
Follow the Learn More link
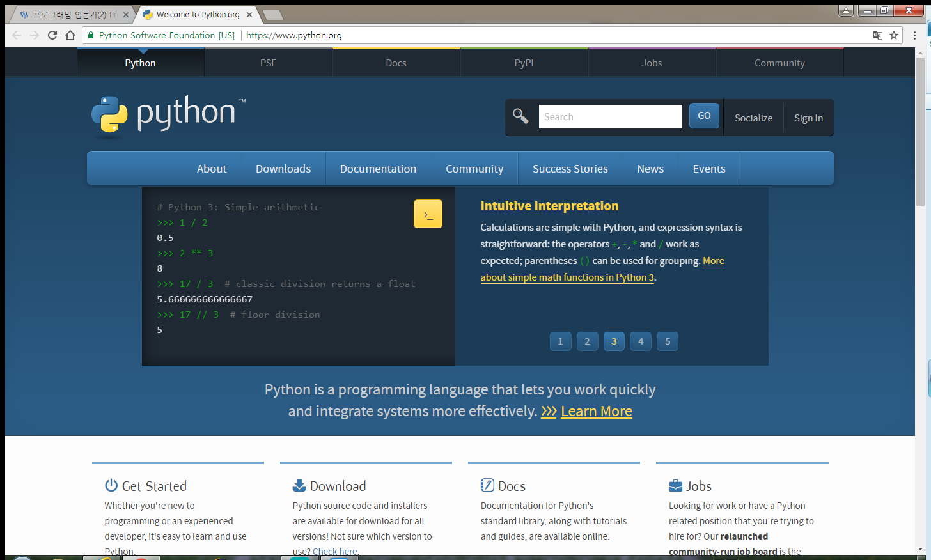click(x=597, y=411)
